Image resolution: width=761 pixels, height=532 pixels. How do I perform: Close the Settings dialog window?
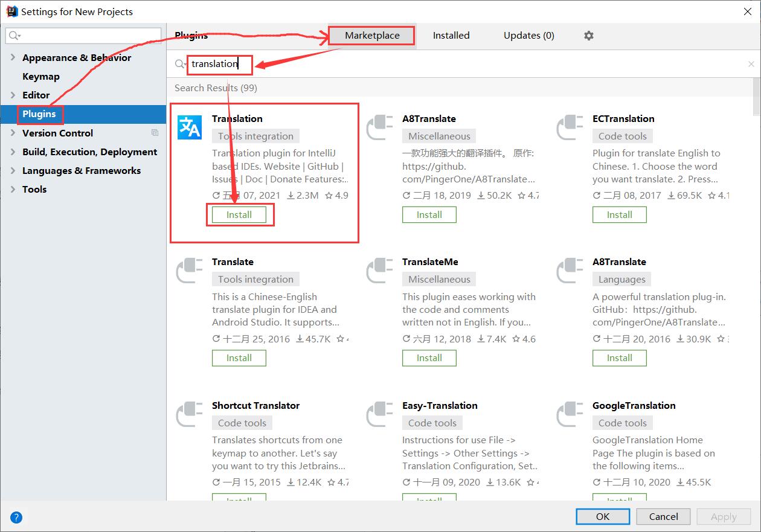pos(747,11)
